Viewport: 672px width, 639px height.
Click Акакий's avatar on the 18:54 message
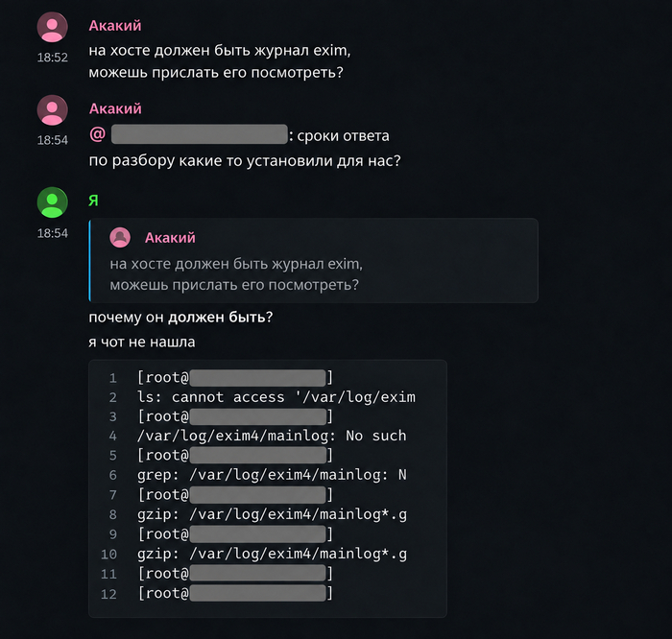coord(52,110)
